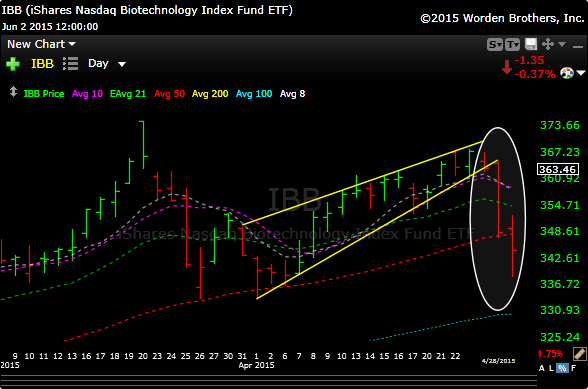Select the Avg 8 legend label
Image resolution: width=588 pixels, height=389 pixels.
pos(292,94)
